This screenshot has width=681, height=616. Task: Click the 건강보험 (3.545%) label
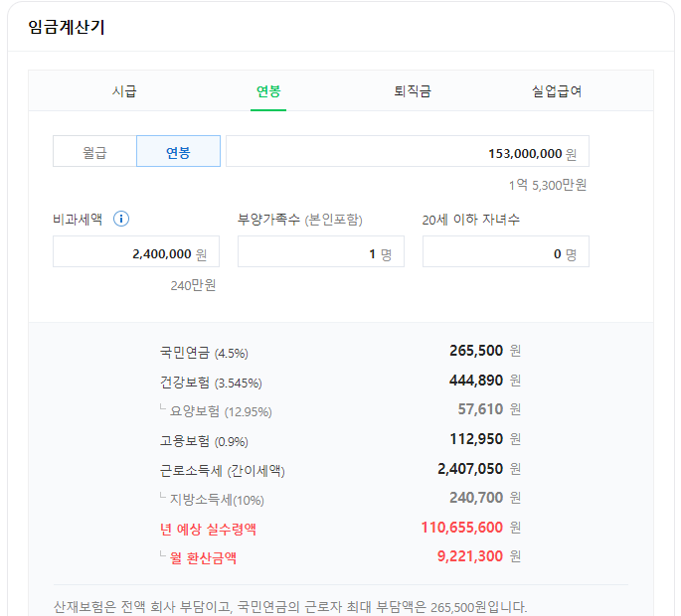(x=211, y=383)
